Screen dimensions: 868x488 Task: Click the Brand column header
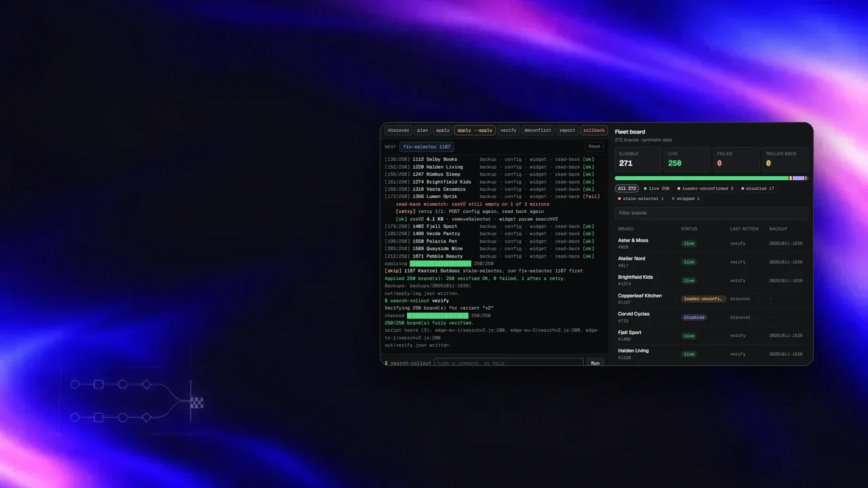pos(625,229)
